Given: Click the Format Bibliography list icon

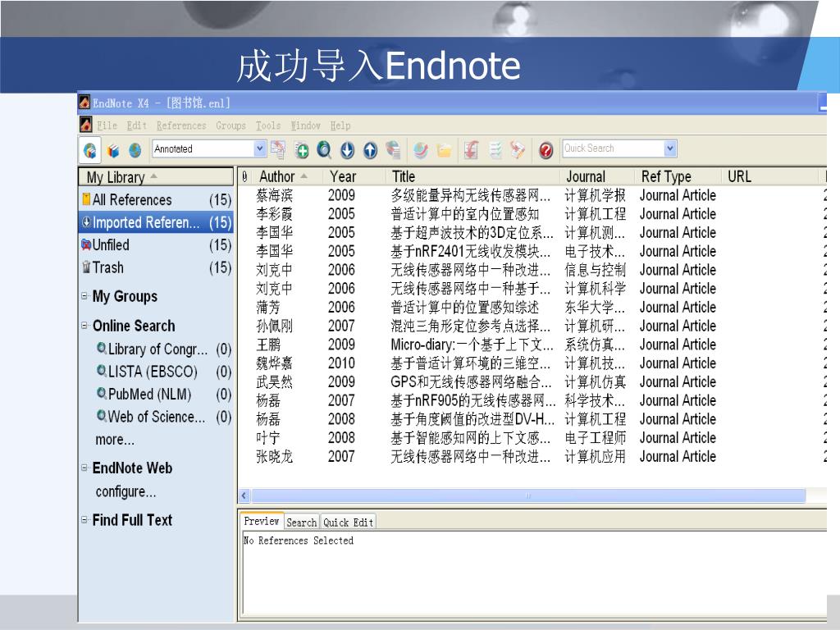Looking at the screenshot, I should [495, 150].
